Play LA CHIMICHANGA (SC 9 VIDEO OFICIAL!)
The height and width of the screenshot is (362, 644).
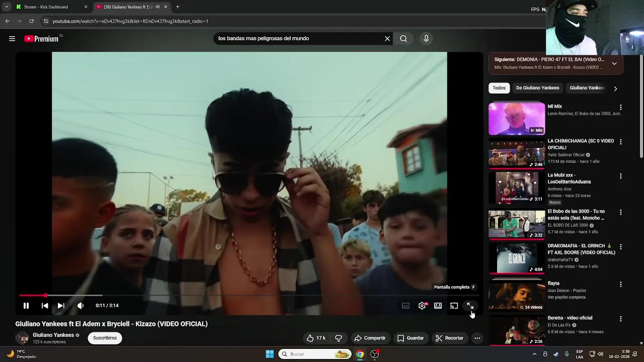[581, 144]
